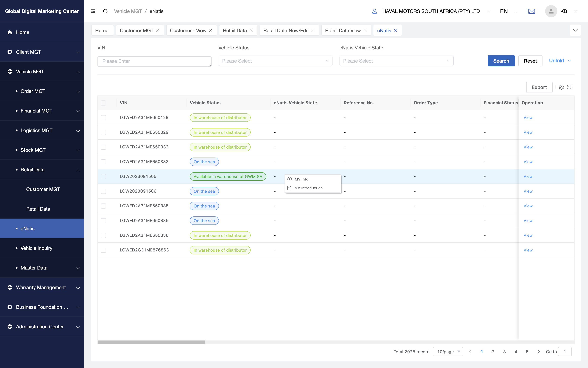Click the Reset button
The height and width of the screenshot is (368, 588).
click(530, 61)
